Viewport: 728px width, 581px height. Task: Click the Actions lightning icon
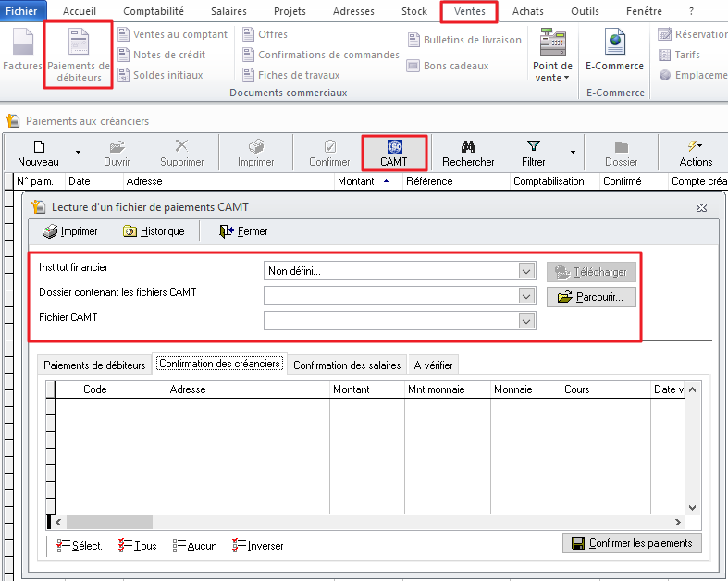[696, 147]
